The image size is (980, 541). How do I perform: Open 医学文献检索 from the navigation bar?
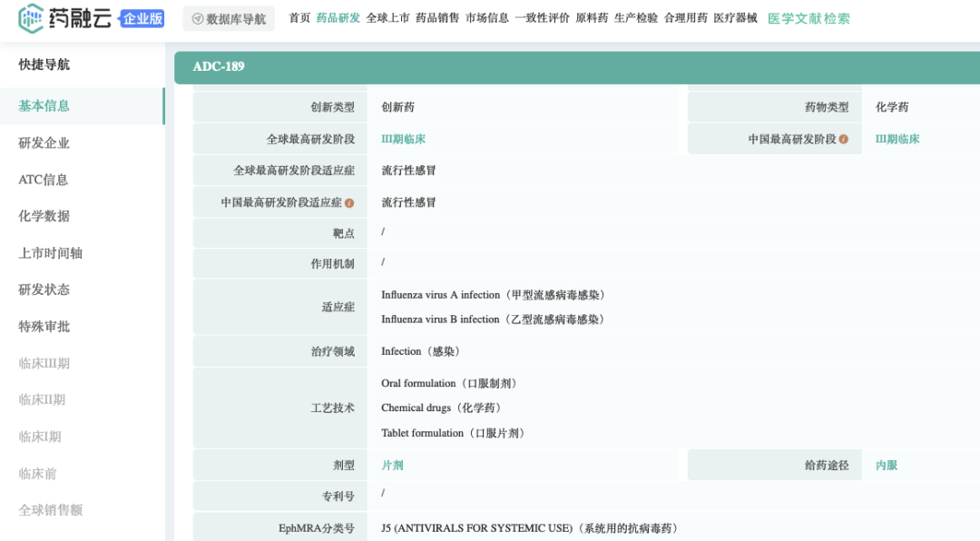(809, 17)
